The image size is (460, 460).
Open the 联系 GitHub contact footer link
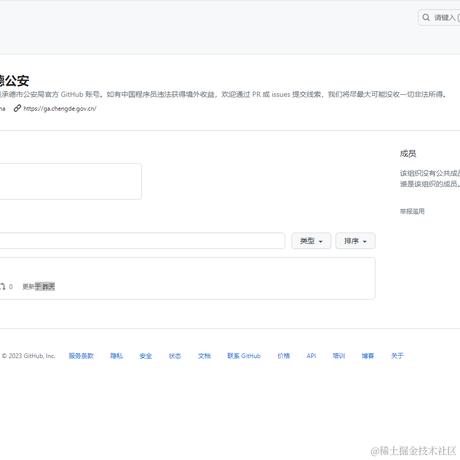pyautogui.click(x=244, y=356)
